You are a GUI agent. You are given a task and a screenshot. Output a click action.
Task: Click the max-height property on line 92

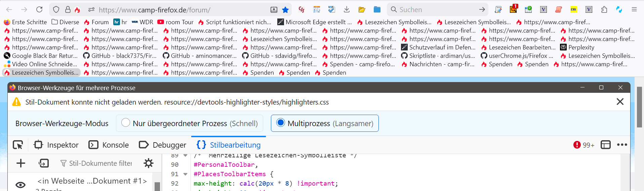(x=213, y=184)
